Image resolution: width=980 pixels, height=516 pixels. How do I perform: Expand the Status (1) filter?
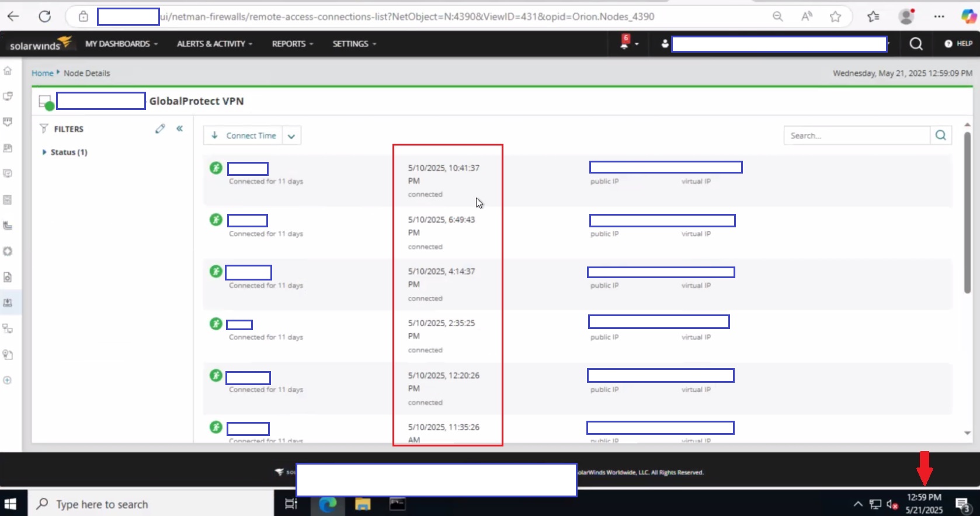coord(65,152)
